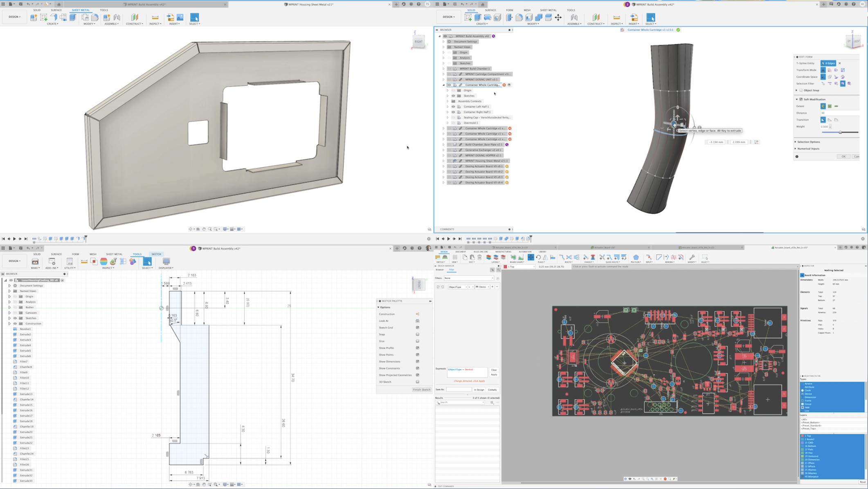The image size is (868, 489).
Task: Click the Look At icon in Sketch Palette
Action: (417, 321)
